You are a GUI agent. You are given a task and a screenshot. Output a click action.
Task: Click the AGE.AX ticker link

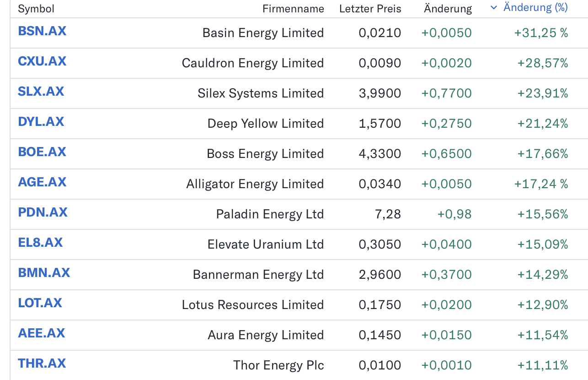tap(42, 182)
